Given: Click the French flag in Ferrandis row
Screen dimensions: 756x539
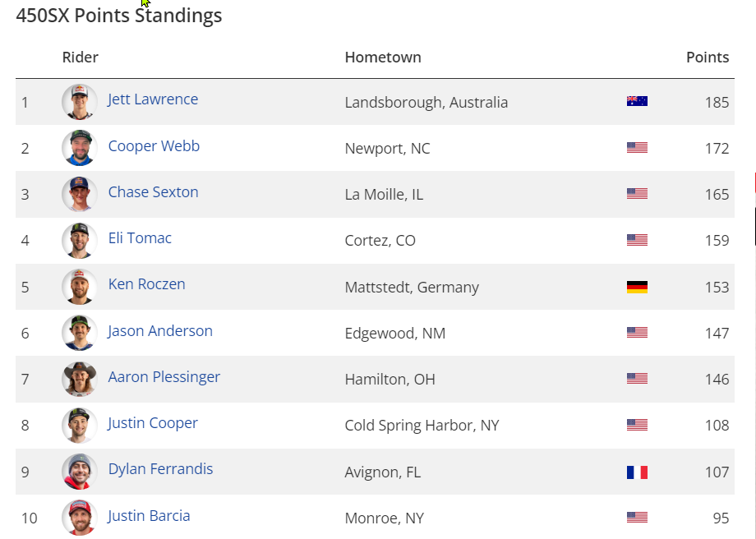Looking at the screenshot, I should point(637,472).
